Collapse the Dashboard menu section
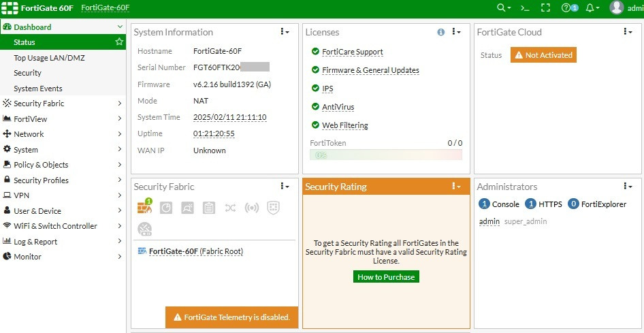Screen dimensions: 644x333 click(120, 27)
